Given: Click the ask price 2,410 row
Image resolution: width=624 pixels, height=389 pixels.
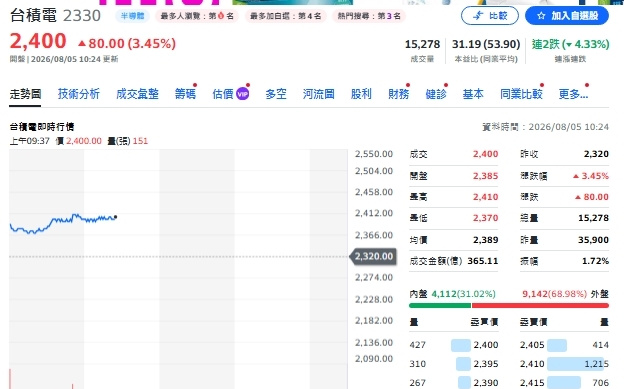Looking at the screenshot, I should 564,364.
